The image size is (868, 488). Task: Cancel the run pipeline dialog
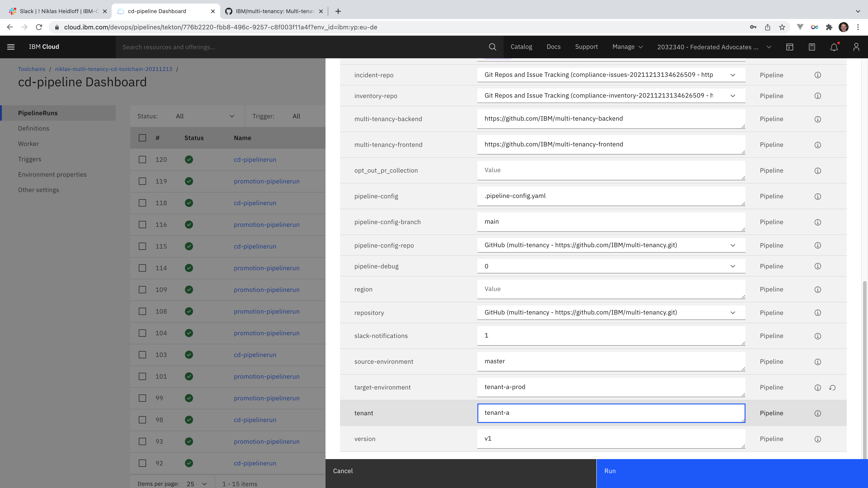(343, 471)
